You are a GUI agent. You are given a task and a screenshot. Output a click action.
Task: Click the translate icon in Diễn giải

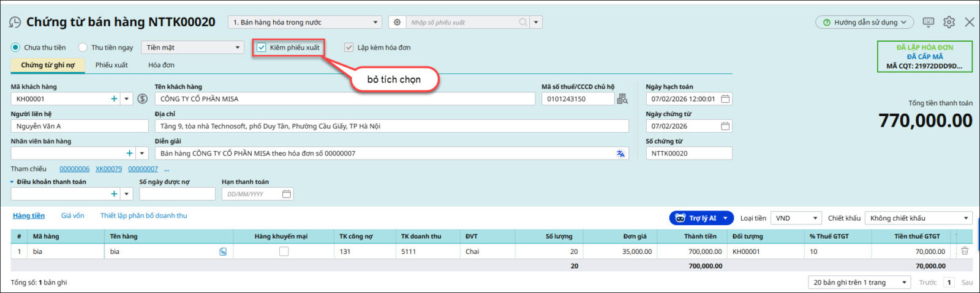[x=620, y=154]
